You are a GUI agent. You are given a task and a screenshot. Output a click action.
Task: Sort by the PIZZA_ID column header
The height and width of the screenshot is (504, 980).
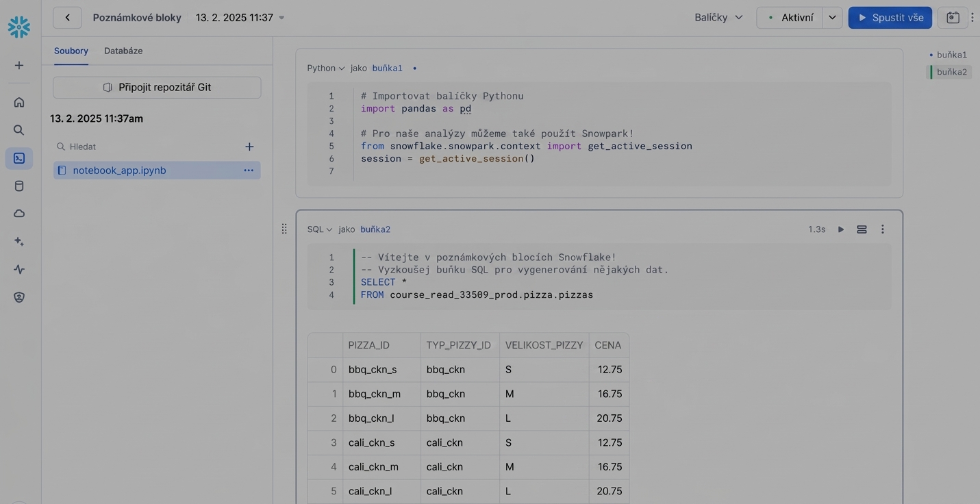click(381, 345)
